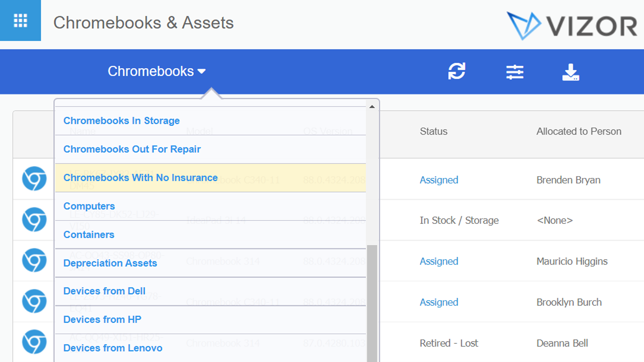
Task: Sort by Status column header
Action: point(433,131)
